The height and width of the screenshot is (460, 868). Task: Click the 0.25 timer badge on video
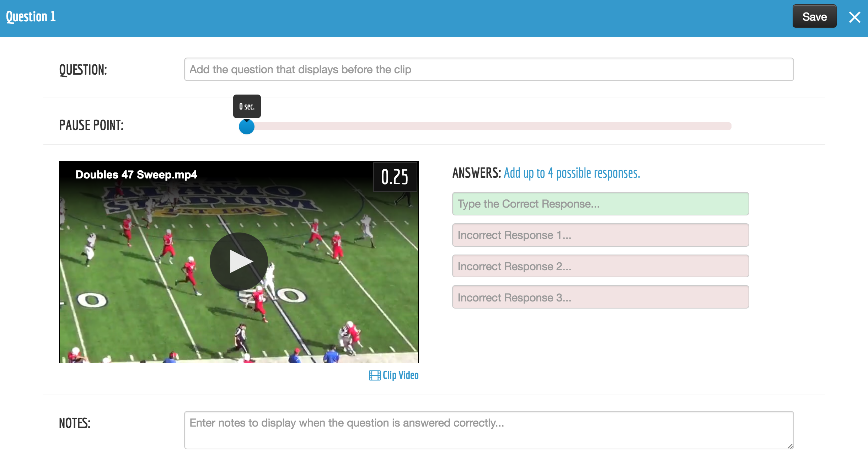(395, 177)
